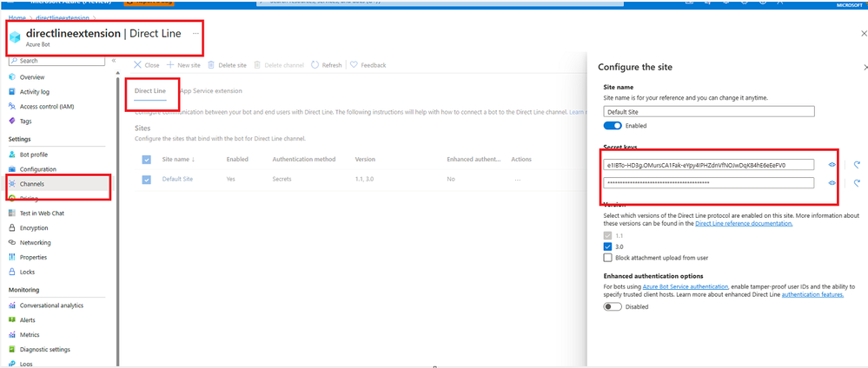Image resolution: width=868 pixels, height=368 pixels.
Task: Open the Tags page
Action: (x=25, y=121)
